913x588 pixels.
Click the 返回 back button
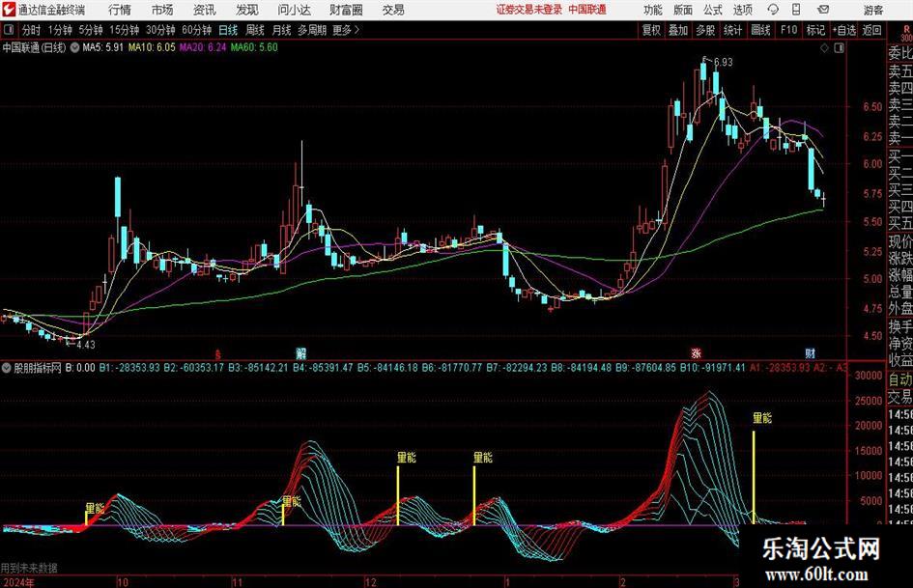872,30
